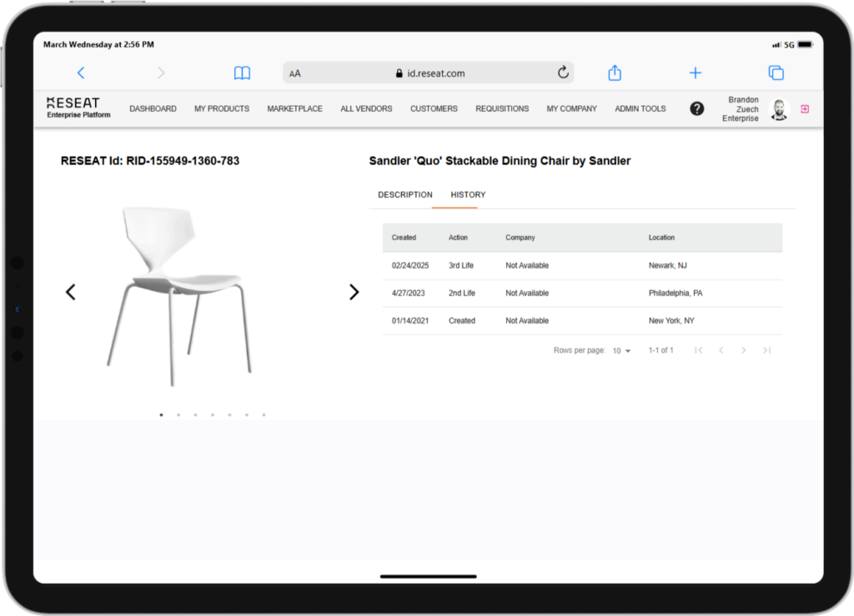The height and width of the screenshot is (616, 854).
Task: Tap the id.reseat.com address field
Action: coord(430,73)
